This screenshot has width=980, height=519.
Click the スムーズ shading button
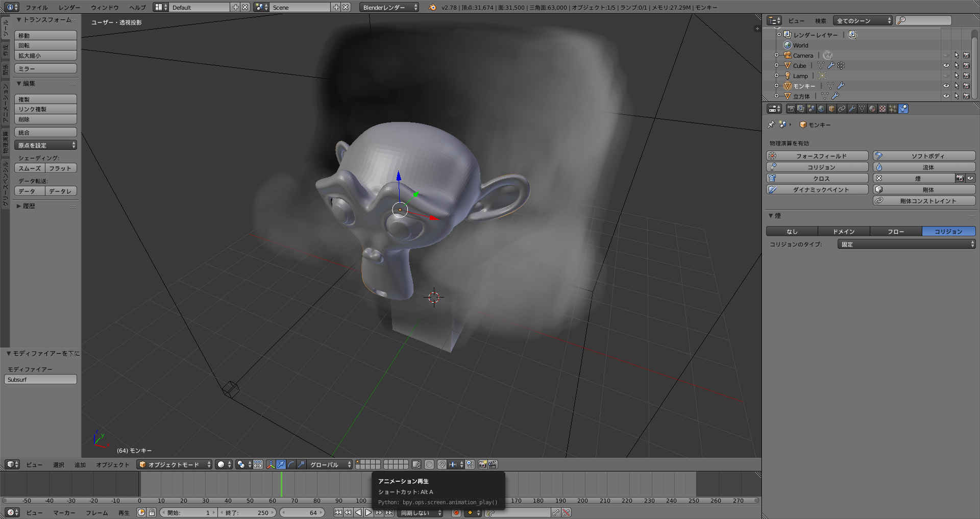30,168
